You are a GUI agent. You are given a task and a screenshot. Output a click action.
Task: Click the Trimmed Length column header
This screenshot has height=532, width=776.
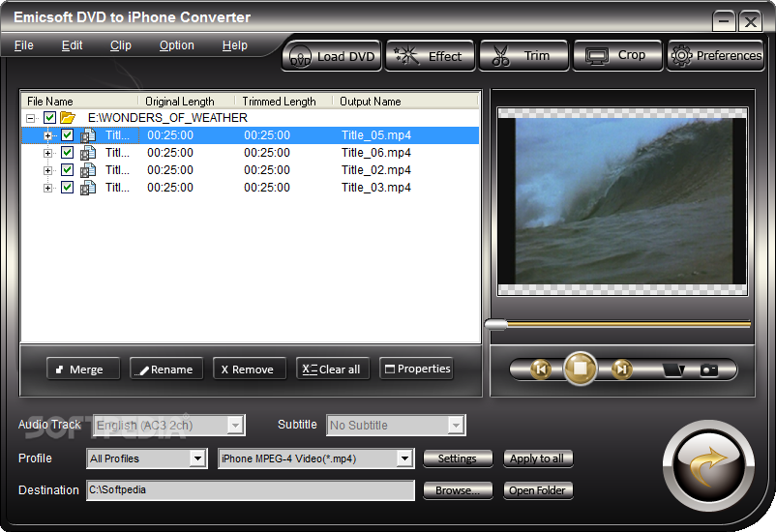pos(283,101)
